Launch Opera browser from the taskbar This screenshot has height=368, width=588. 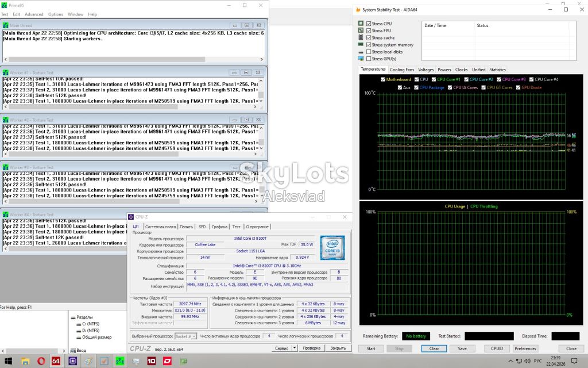[x=41, y=361]
